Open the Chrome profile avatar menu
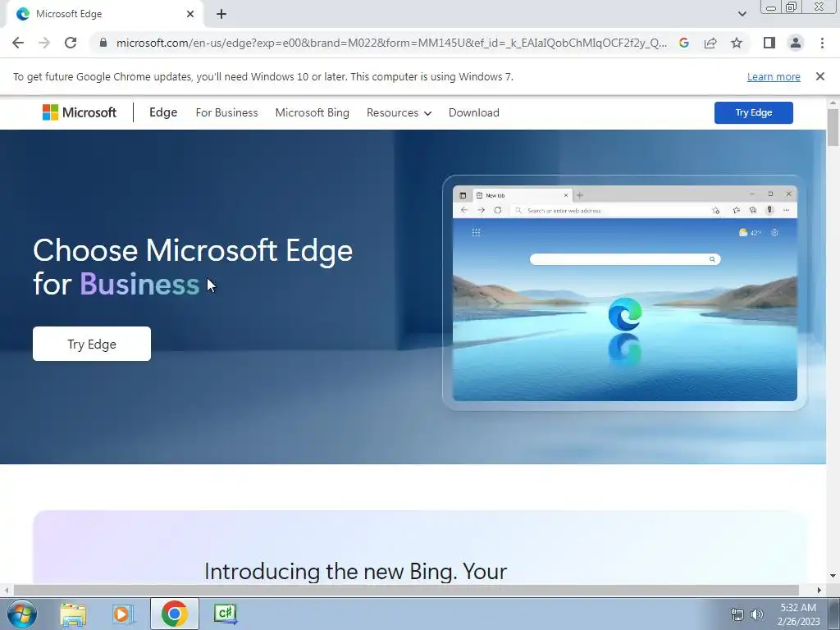The image size is (840, 630). [x=796, y=43]
